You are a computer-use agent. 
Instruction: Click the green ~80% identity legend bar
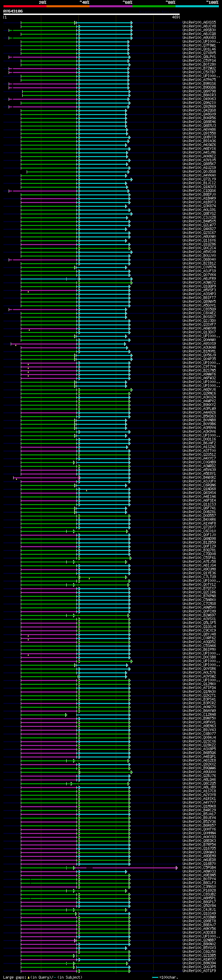154,6
